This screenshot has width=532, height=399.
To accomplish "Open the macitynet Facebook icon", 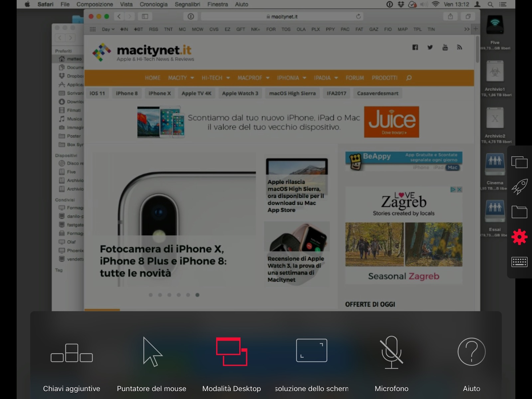I will click(415, 47).
